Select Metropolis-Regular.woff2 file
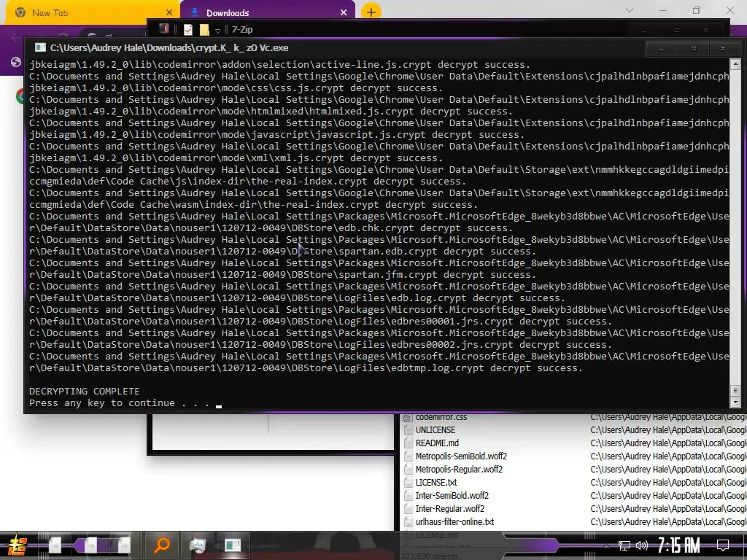Image resolution: width=747 pixels, height=560 pixels. pyautogui.click(x=459, y=469)
